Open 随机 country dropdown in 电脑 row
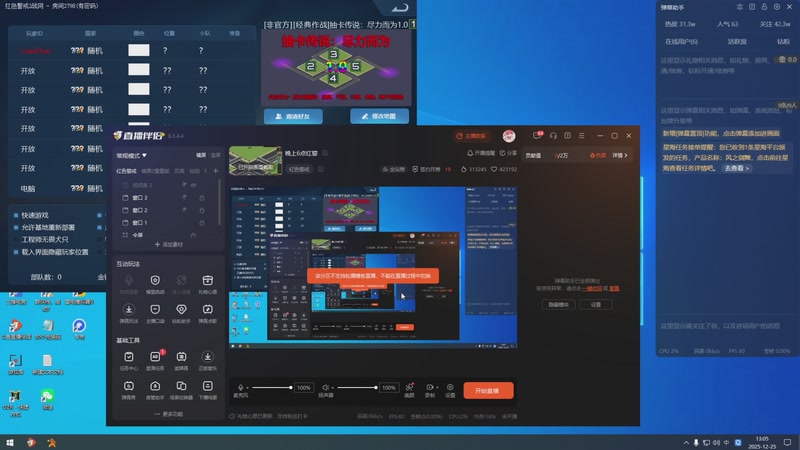 (87, 188)
